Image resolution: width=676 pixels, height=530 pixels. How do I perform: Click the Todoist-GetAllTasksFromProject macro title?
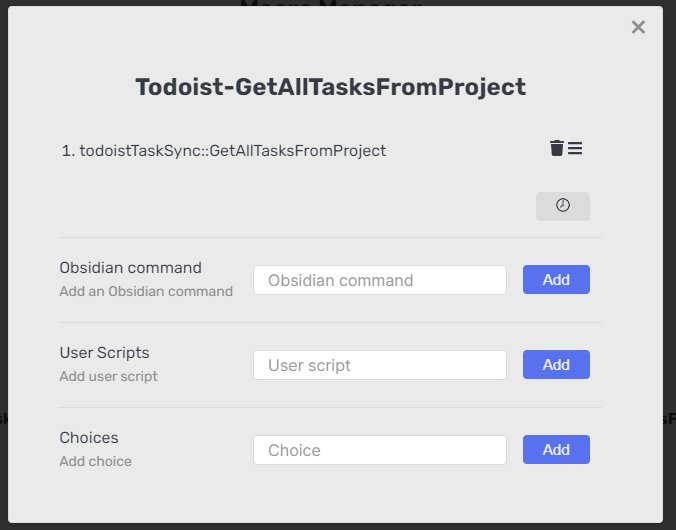click(330, 87)
